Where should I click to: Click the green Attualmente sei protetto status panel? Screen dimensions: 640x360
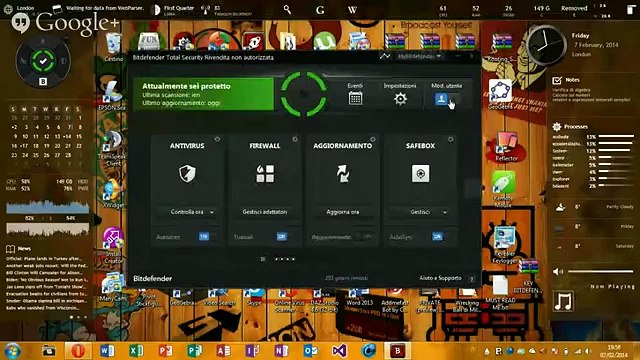click(204, 94)
